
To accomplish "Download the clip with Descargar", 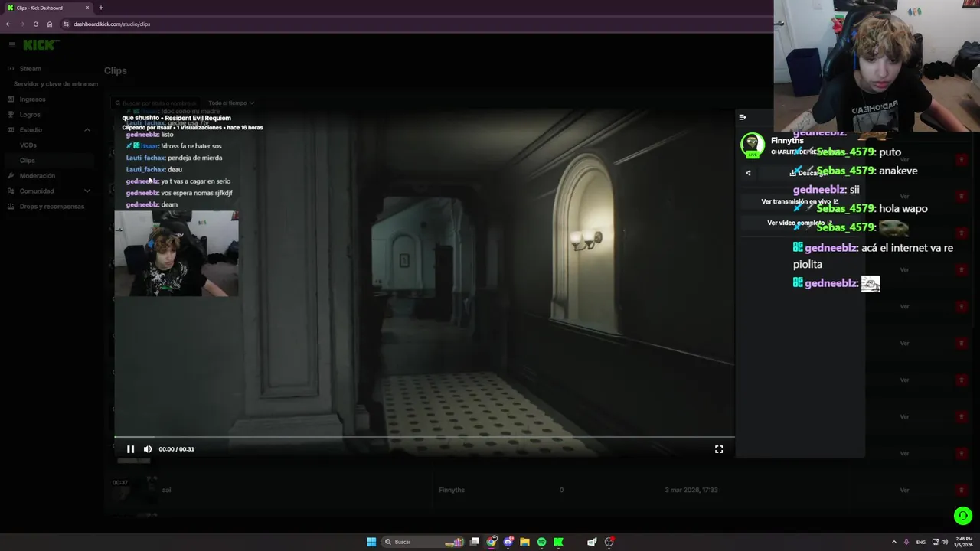I will click(808, 173).
